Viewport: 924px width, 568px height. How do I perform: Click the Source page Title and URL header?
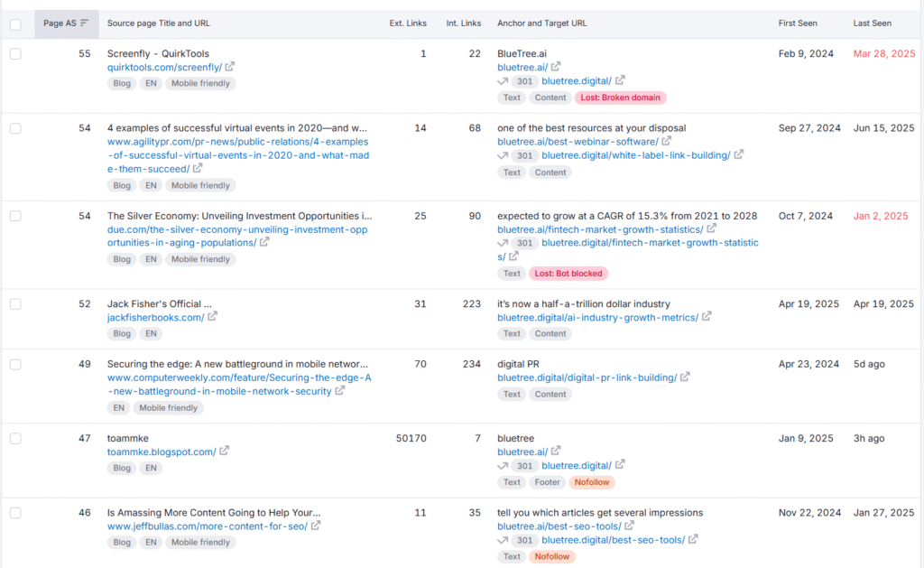159,23
